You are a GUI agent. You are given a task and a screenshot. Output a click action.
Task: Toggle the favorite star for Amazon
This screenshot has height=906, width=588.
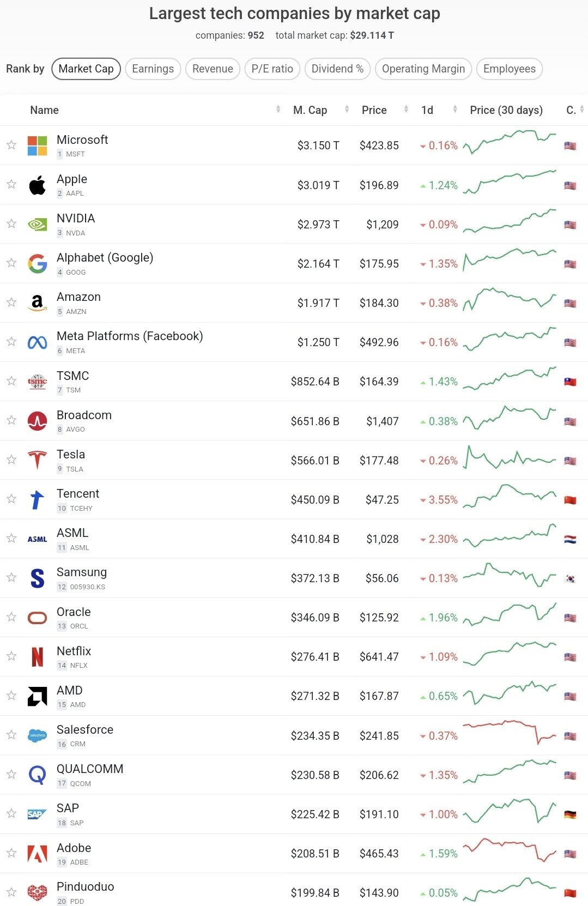pyautogui.click(x=11, y=302)
